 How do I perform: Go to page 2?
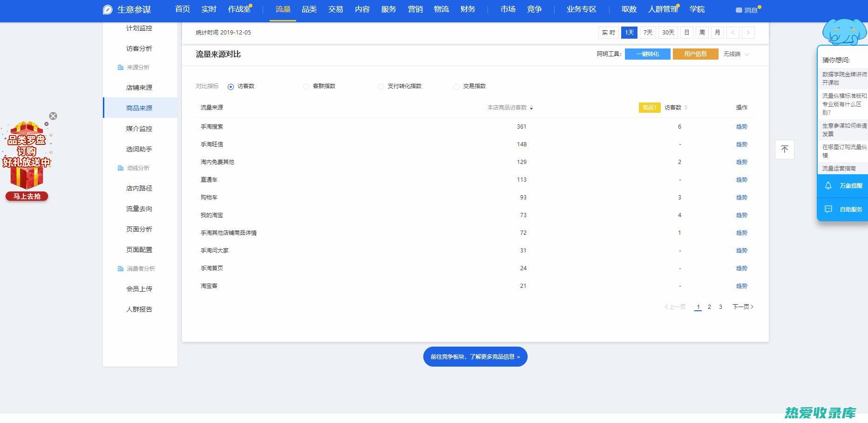(x=709, y=307)
